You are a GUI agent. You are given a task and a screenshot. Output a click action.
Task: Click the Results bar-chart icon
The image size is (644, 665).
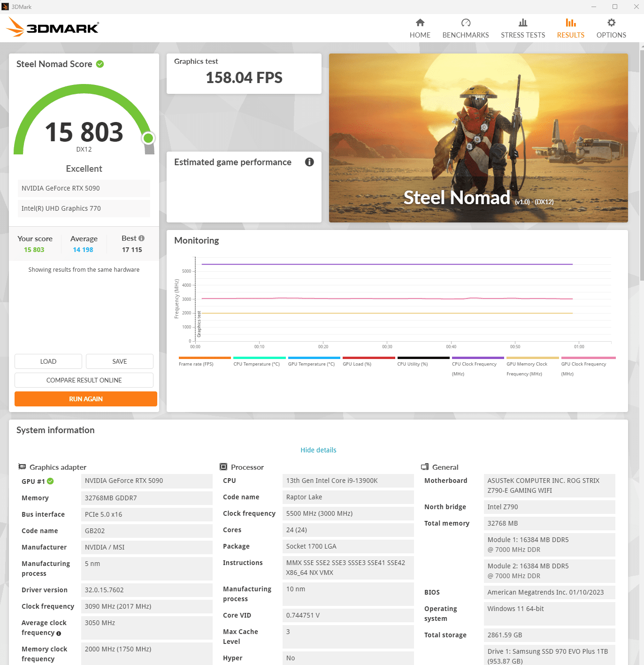[570, 23]
